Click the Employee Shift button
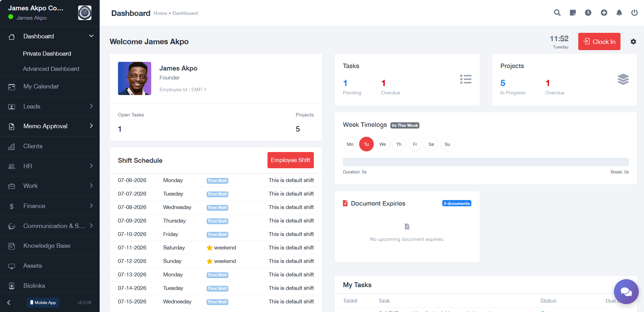644x312 pixels. 291,160
